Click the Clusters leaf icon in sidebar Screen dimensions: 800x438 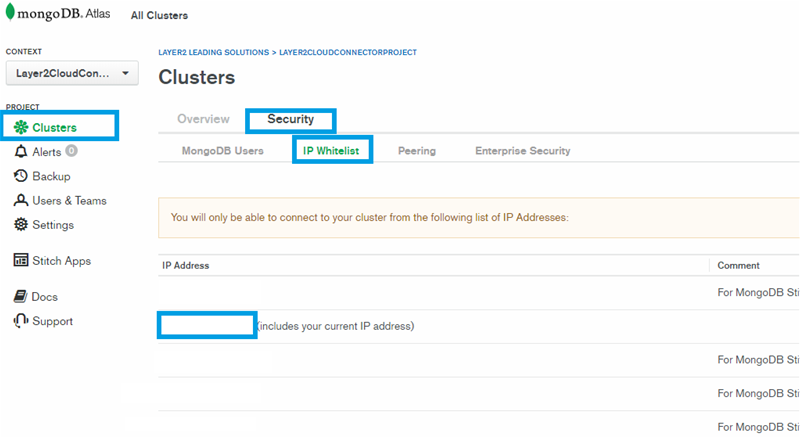(20, 127)
